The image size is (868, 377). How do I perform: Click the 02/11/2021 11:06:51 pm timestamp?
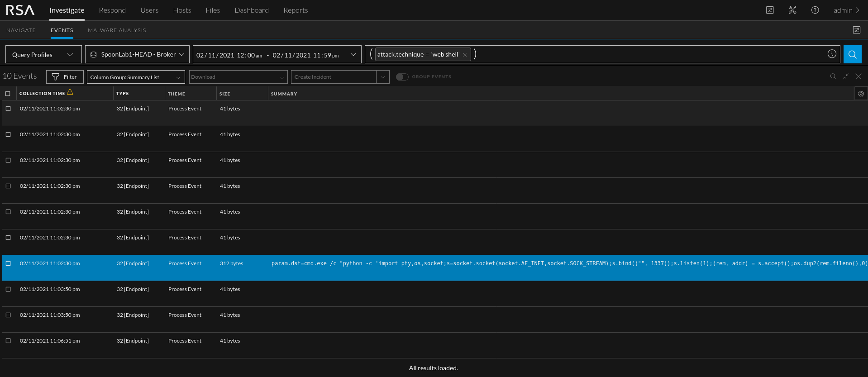(50, 341)
